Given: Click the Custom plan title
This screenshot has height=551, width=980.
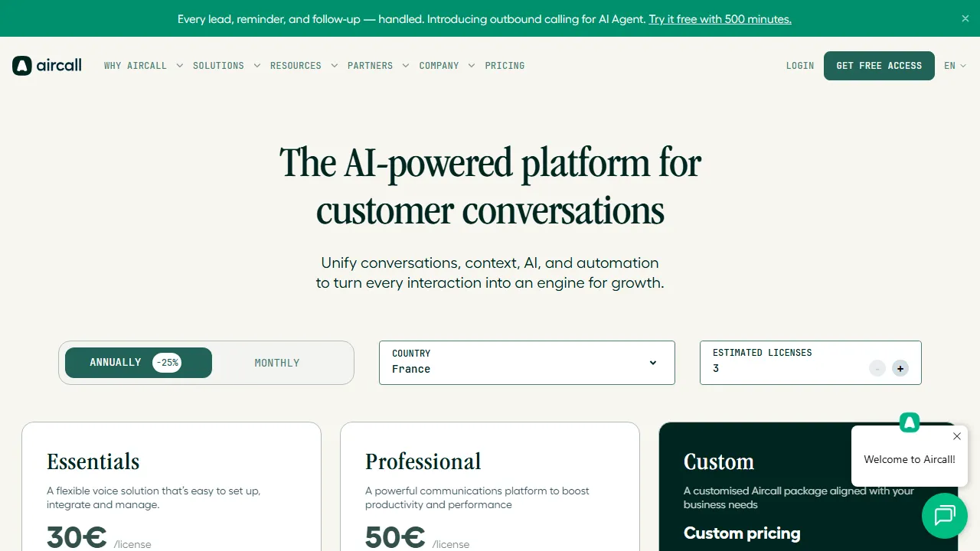Looking at the screenshot, I should [x=719, y=461].
